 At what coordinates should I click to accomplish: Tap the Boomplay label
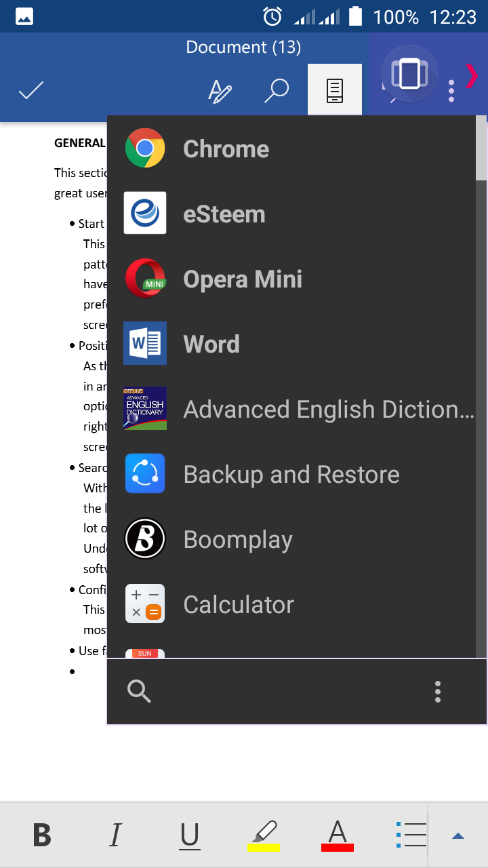(238, 540)
